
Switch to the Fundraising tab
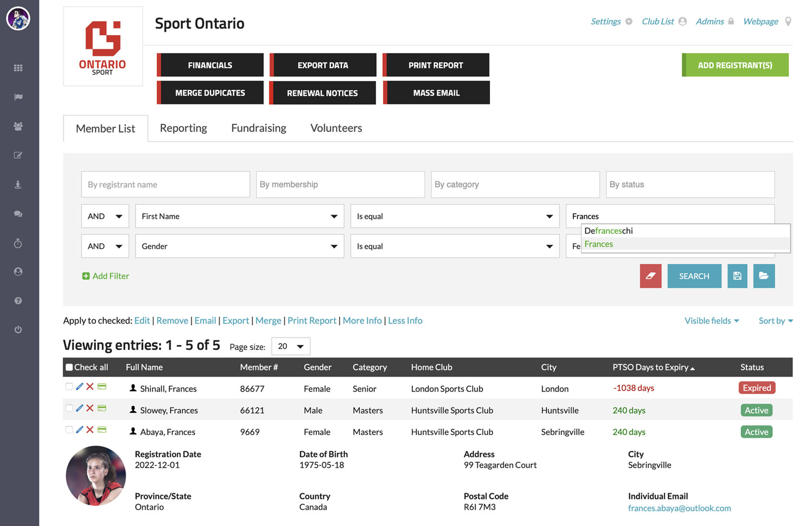coord(258,128)
